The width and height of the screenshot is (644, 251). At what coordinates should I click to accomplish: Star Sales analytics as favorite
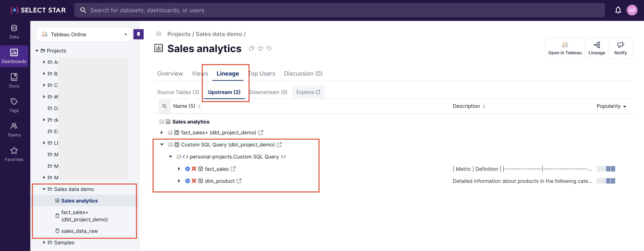260,49
